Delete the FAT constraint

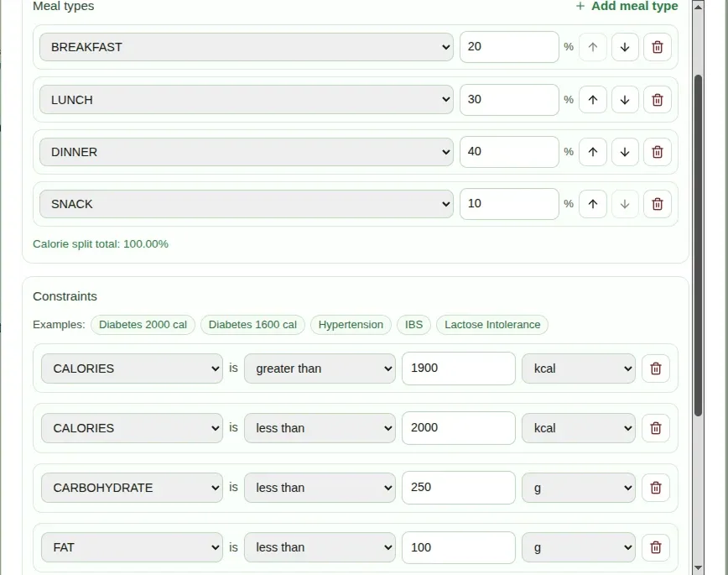pyautogui.click(x=656, y=547)
